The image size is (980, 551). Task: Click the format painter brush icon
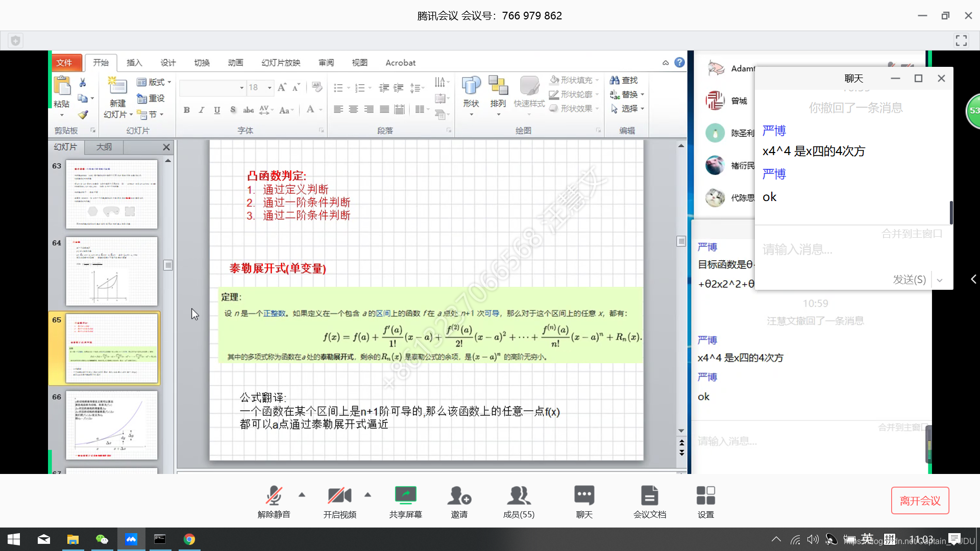pyautogui.click(x=83, y=115)
